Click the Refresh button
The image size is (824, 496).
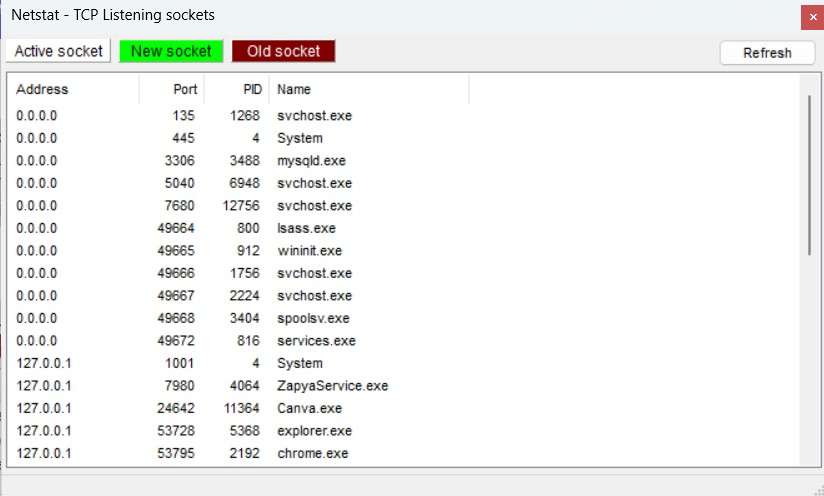pos(767,53)
